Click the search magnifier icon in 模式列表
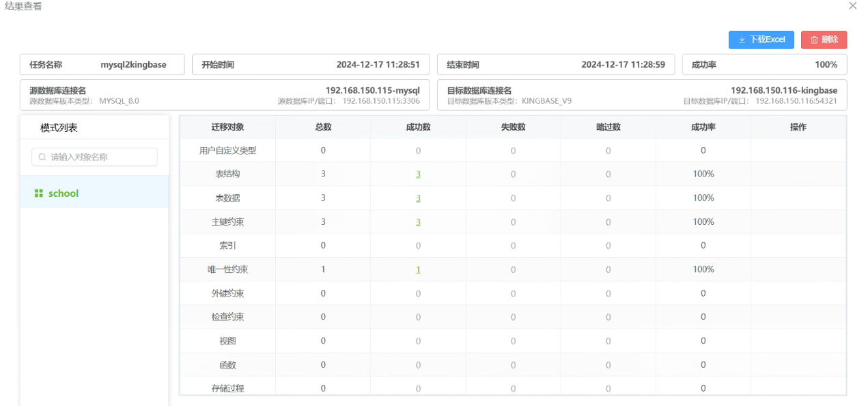Screen dimensions: 868x406 pos(42,157)
